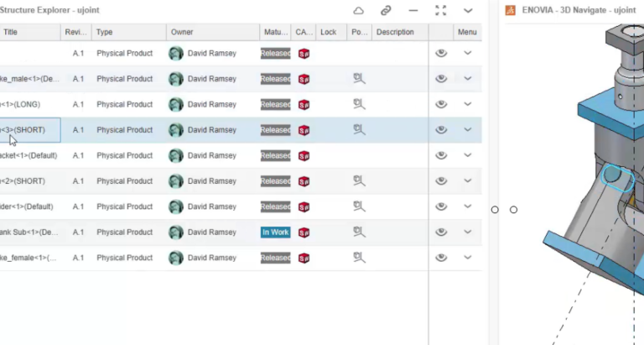Click David Ramsey's avatar in ke_female row

point(176,258)
